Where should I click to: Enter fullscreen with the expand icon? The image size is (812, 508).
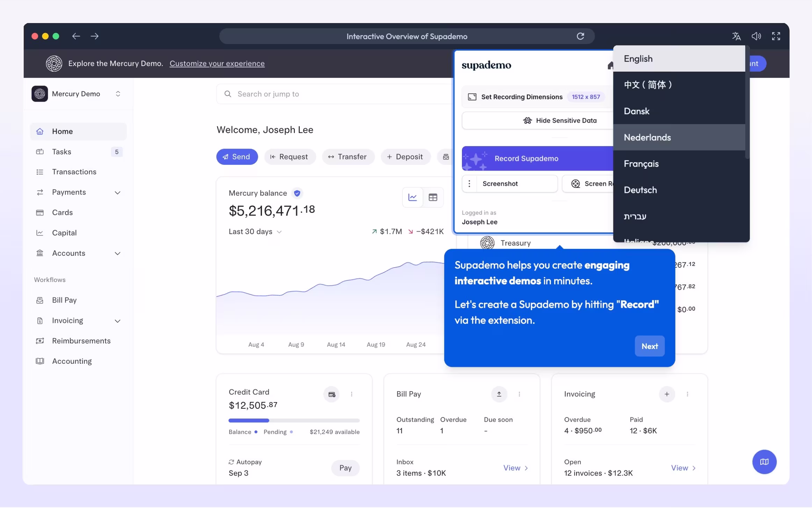pyautogui.click(x=776, y=36)
